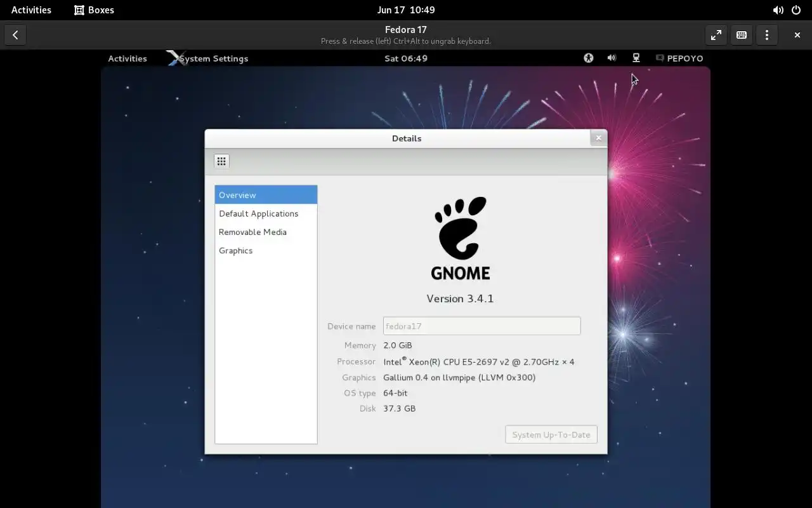Screen dimensions: 812x508
Task: Toggle fullscreen for the Fedora 17 box
Action: pos(716,35)
